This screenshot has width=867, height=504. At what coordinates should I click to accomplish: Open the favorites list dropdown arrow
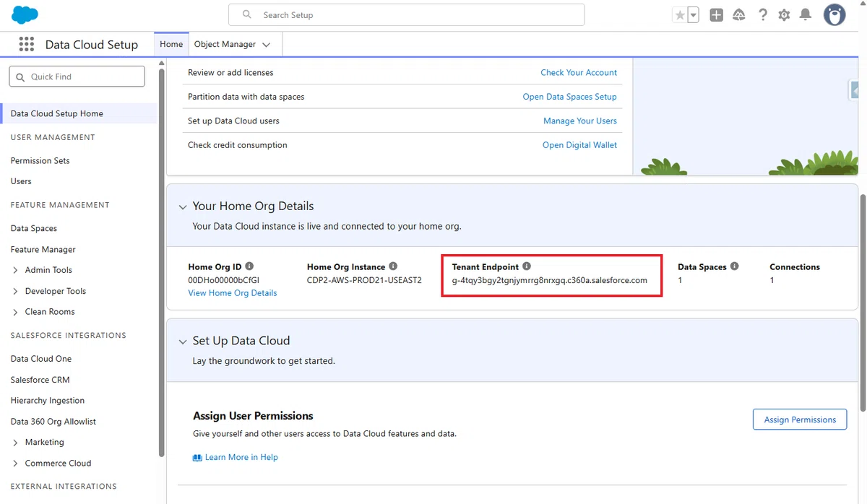pyautogui.click(x=694, y=14)
